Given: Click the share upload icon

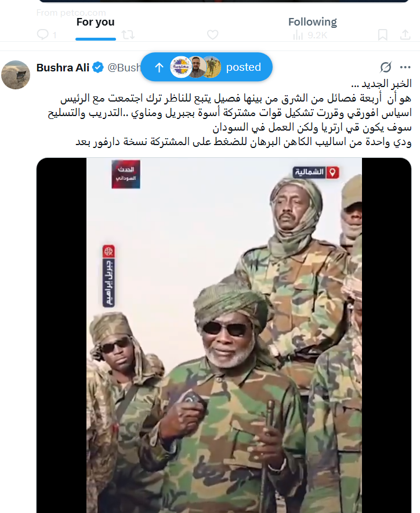Looking at the screenshot, I should click(405, 35).
